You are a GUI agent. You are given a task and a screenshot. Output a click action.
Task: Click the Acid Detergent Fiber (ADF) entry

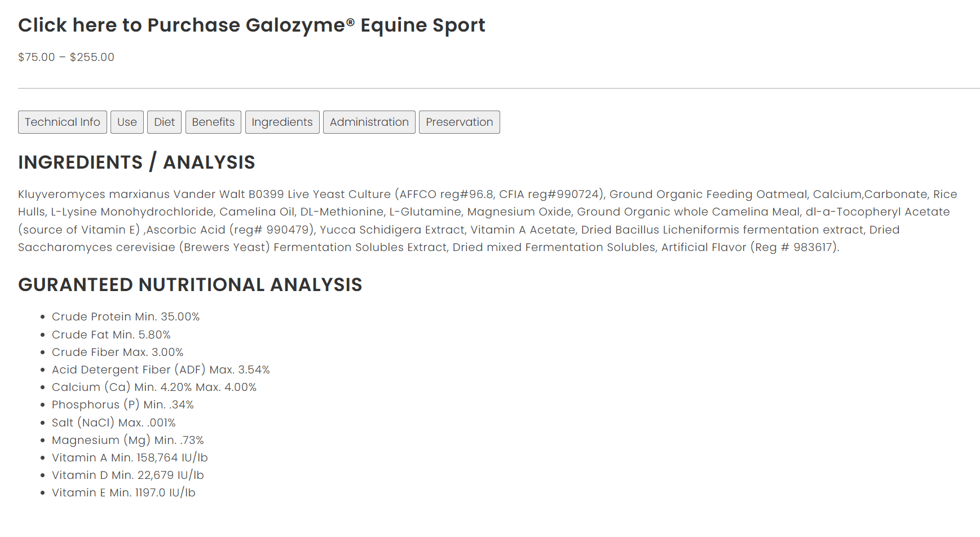pyautogui.click(x=161, y=370)
